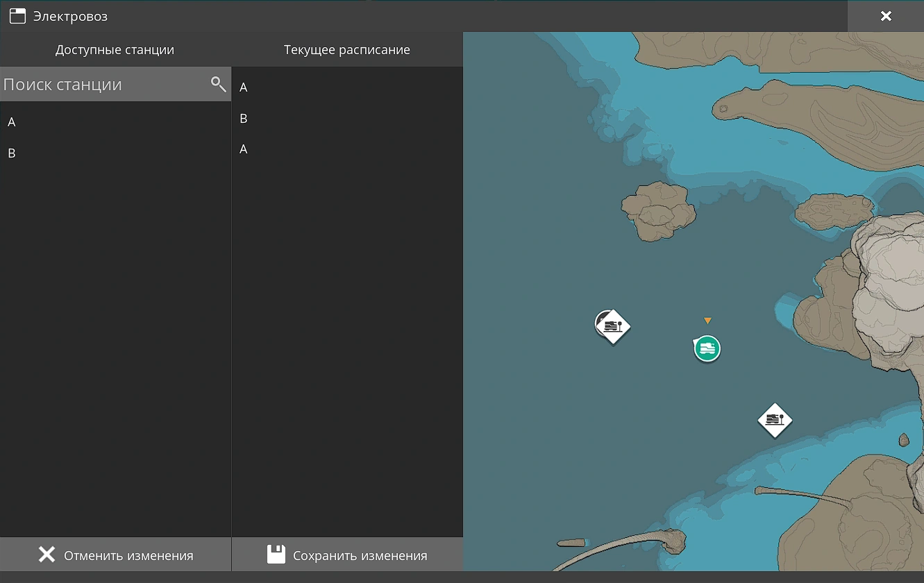Screen dimensions: 924x583
Task: Select last A entry in Текущее расписание
Action: click(x=244, y=149)
